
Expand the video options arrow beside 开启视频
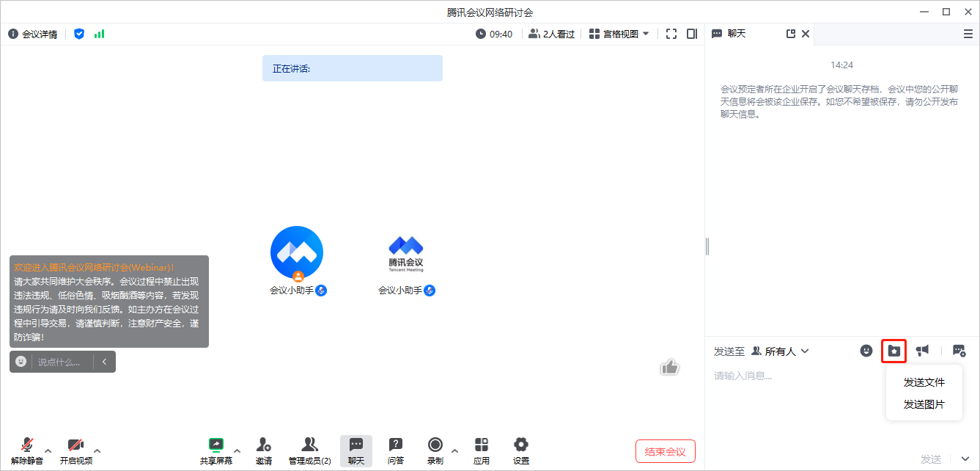pos(97,450)
